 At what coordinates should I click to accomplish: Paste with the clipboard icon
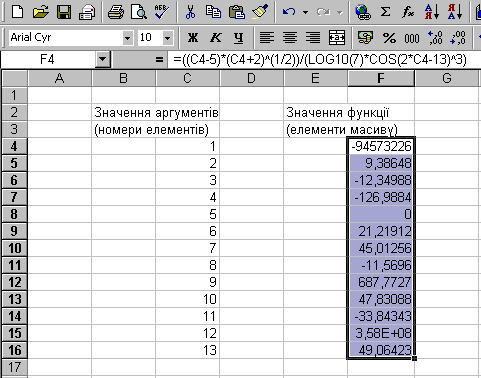[237, 12]
